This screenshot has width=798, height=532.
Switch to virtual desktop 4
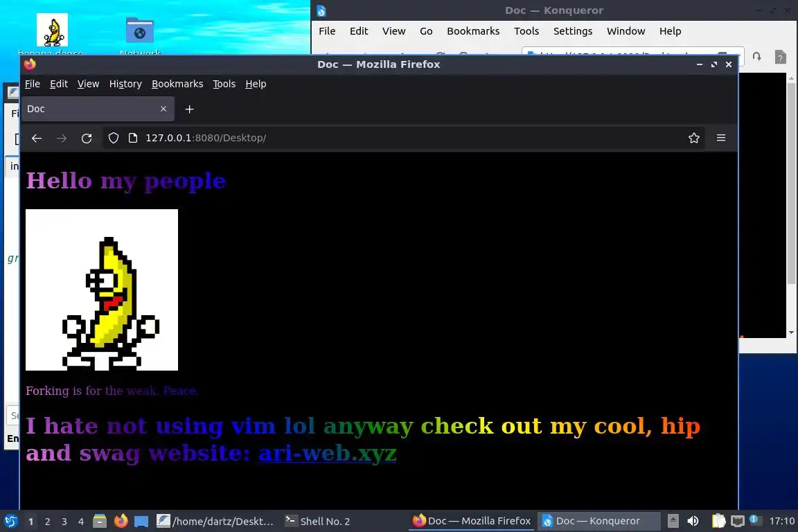click(81, 522)
